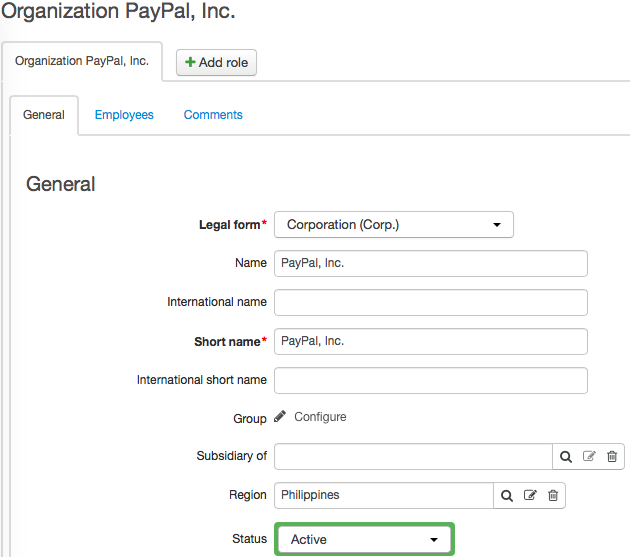The image size is (630, 557).
Task: Open the Status dropdown set to Active
Action: [364, 539]
